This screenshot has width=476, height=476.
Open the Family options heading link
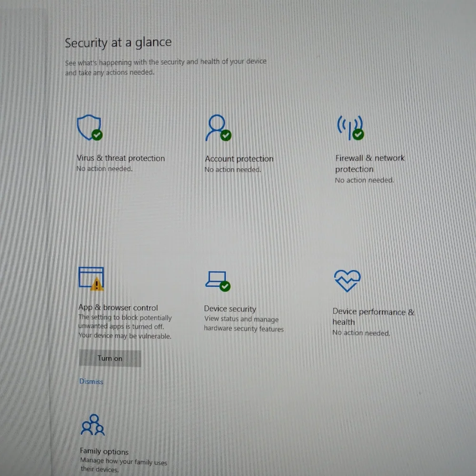pos(104,451)
